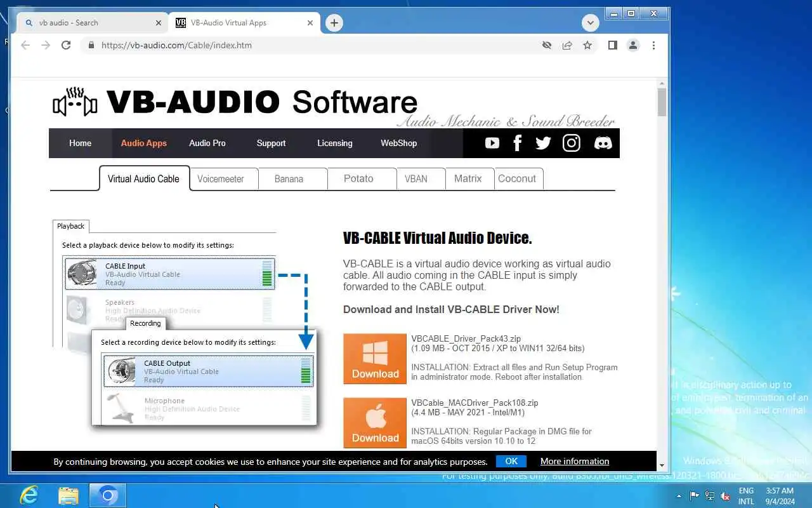Click the VB-CABLE Virtual Audio Device heading
The image size is (812, 508).
point(437,238)
